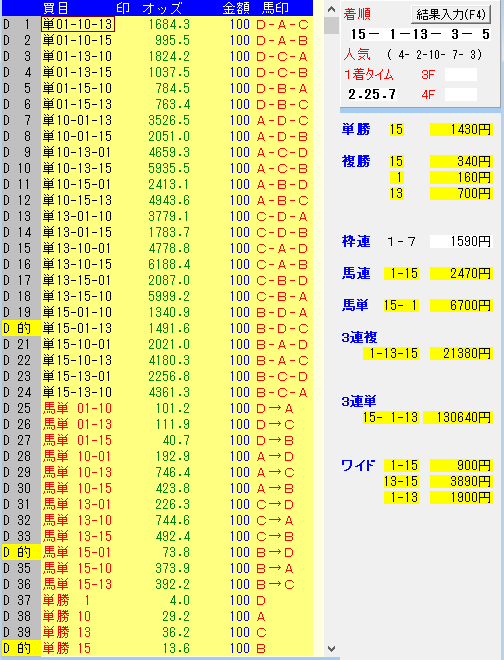504x660 pixels.
Task: Click the ワイド payout 1900円
Action: (x=461, y=497)
